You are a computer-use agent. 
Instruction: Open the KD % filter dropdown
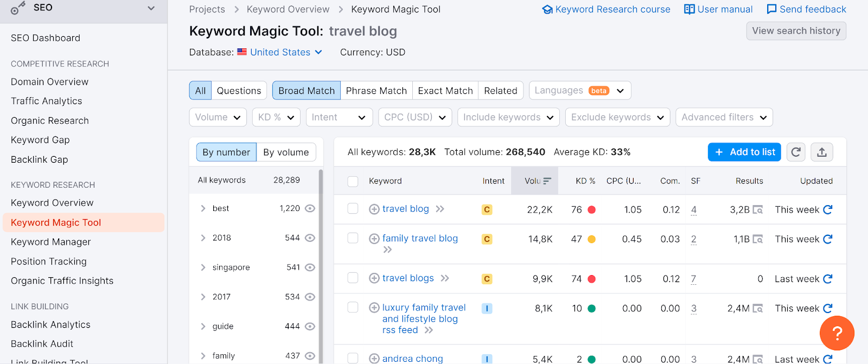(276, 117)
